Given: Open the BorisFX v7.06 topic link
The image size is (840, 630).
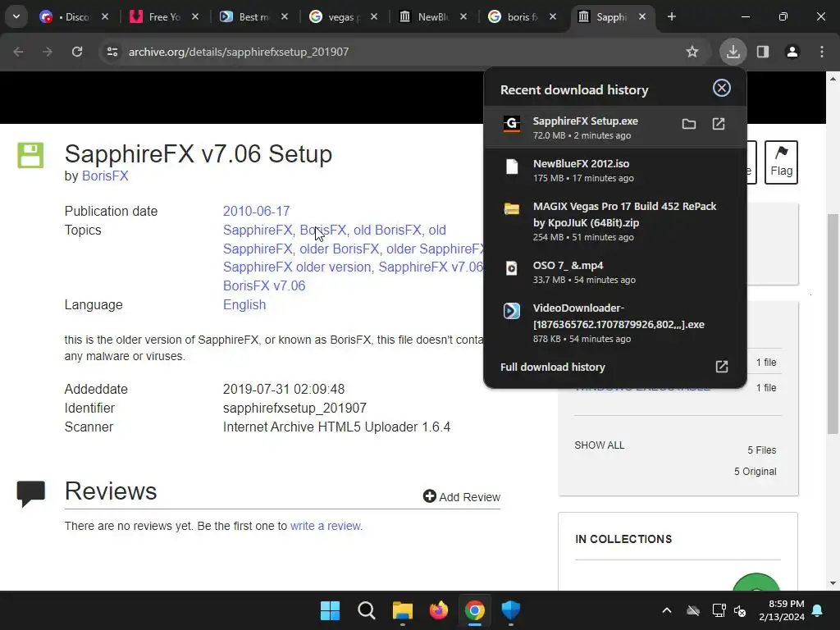Looking at the screenshot, I should click(264, 285).
